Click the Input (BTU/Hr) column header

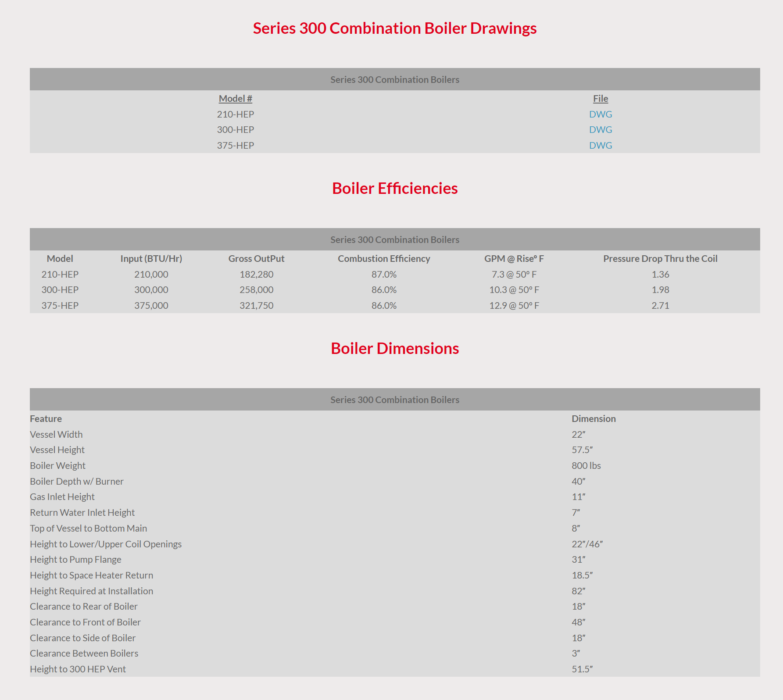point(151,259)
